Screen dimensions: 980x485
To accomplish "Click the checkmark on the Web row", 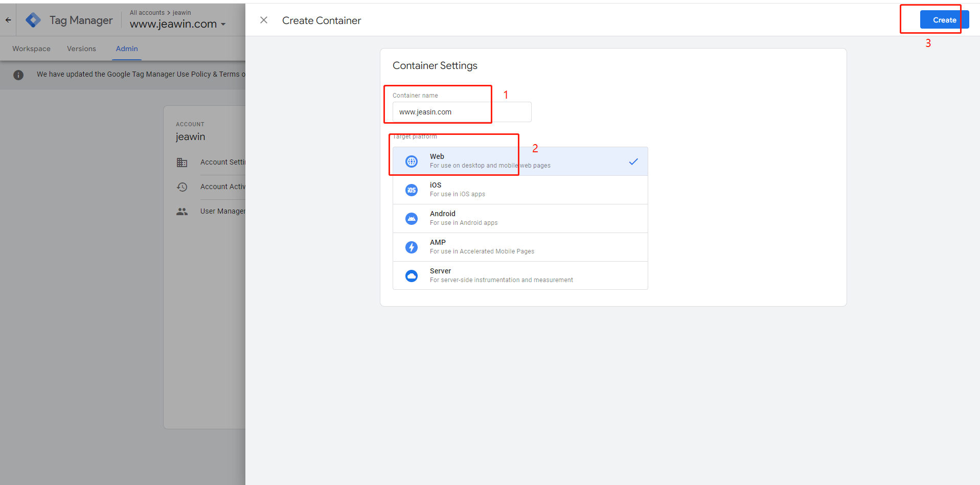I will [633, 161].
